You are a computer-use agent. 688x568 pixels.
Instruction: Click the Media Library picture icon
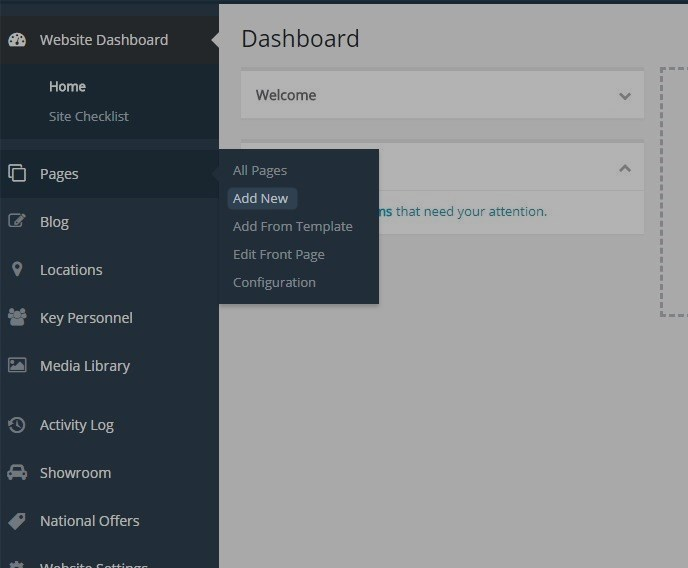click(17, 365)
